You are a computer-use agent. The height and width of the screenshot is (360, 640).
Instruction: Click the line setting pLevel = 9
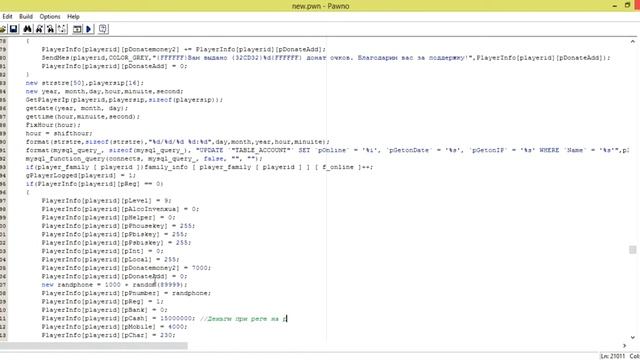tap(106, 201)
